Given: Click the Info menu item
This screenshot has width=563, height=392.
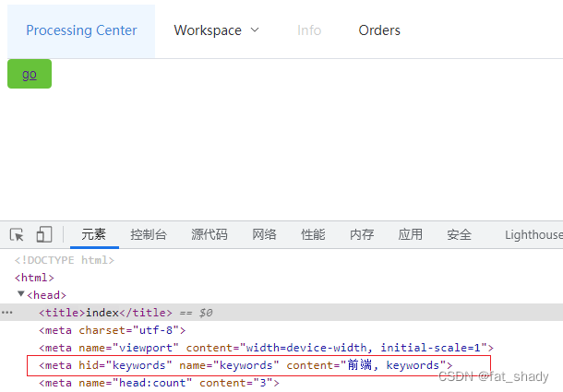Looking at the screenshot, I should pyautogui.click(x=309, y=30).
